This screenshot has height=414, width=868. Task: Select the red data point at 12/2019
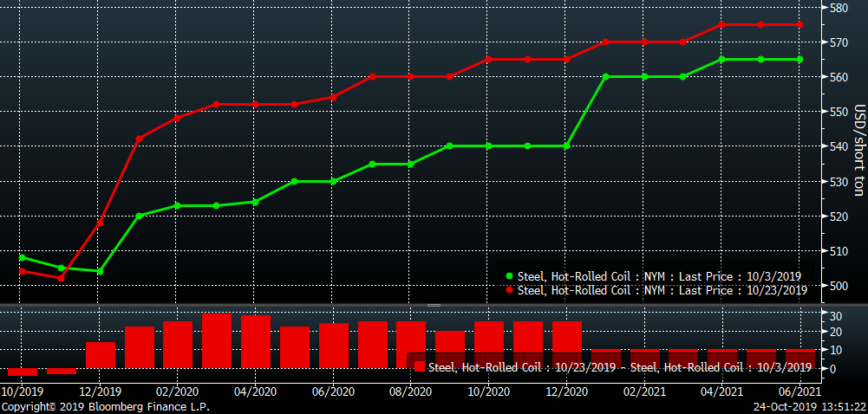[x=100, y=223]
